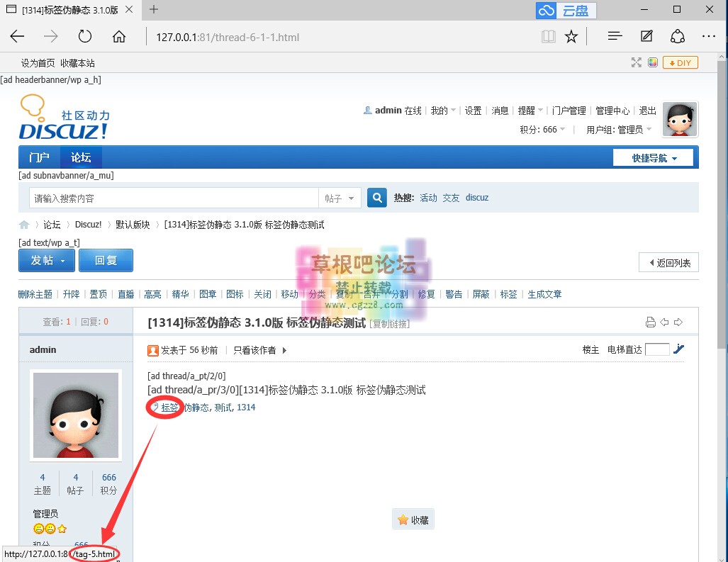This screenshot has height=562, width=728.
Task: Click the forum home breadcrumb icon
Action: [24, 225]
